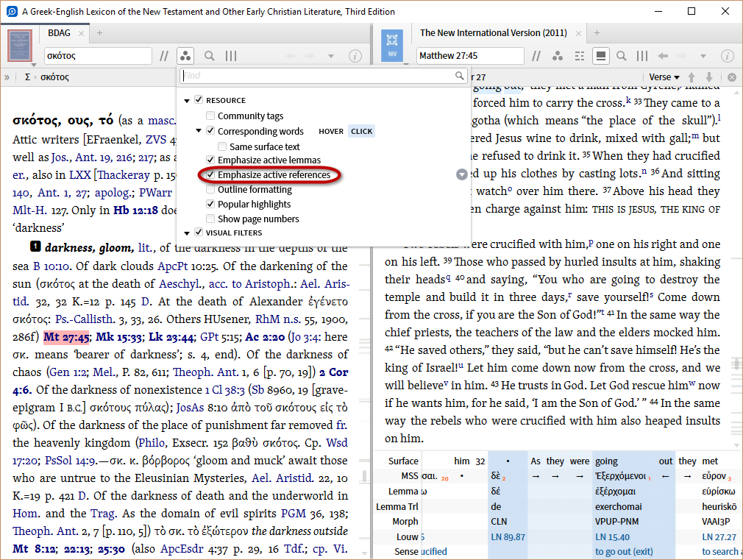Collapse the VISUAL FILTERS section
Image resolution: width=743 pixels, height=560 pixels.
pos(187,233)
